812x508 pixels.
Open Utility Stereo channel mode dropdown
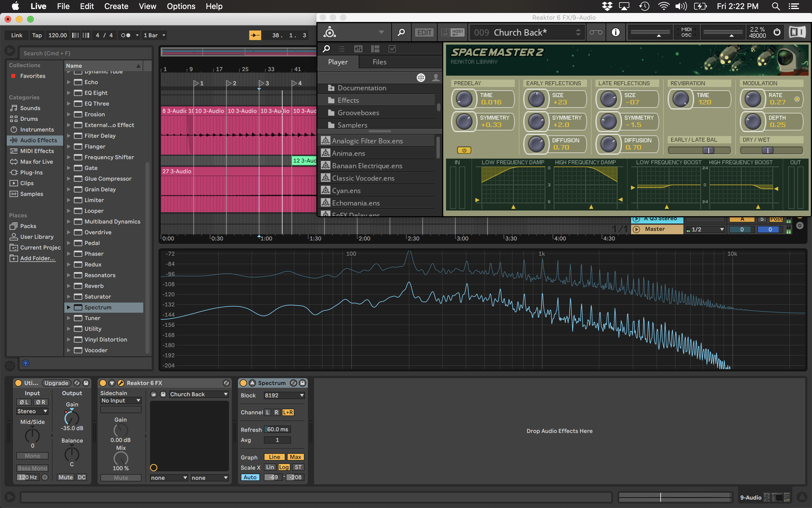[x=32, y=411]
